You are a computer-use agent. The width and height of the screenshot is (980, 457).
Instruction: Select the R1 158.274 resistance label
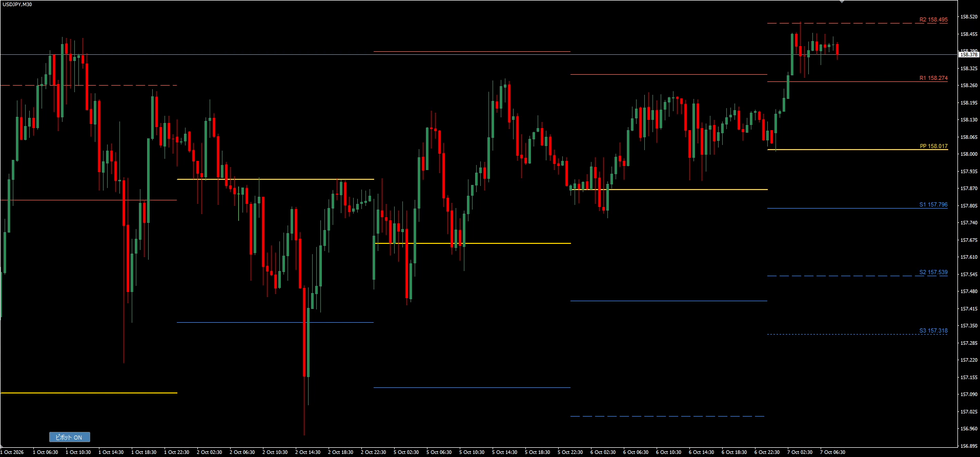click(x=933, y=78)
